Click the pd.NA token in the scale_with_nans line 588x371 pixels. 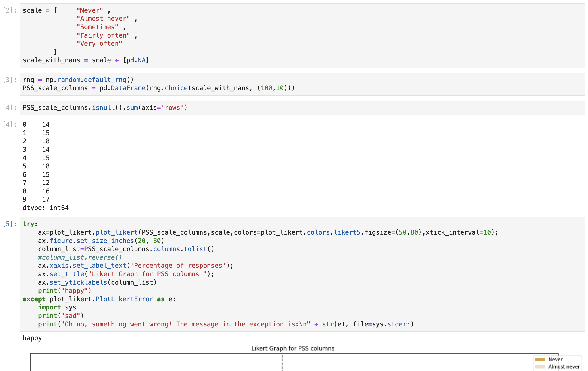click(x=136, y=60)
